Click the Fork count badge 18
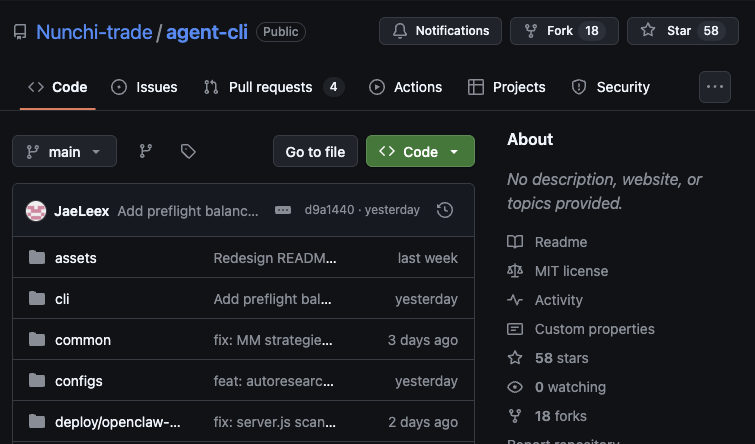The image size is (755, 444). tap(592, 31)
